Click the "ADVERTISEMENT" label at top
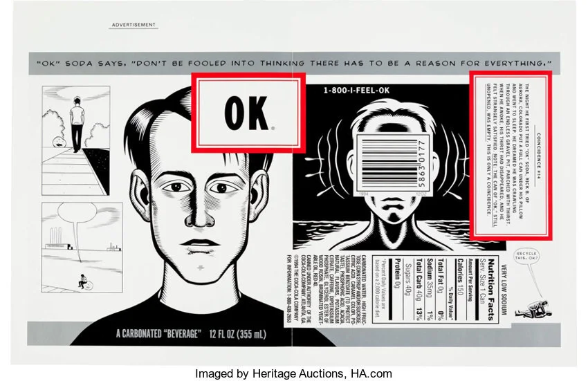The width and height of the screenshot is (588, 381). (134, 25)
